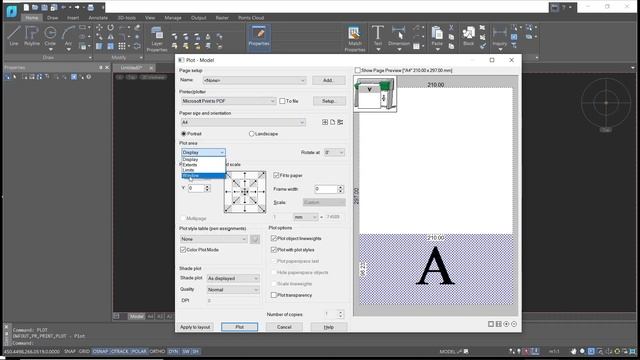Click the Cancel button in Plot dialog
Image resolution: width=640 pixels, height=360 pixels.
pos(284,327)
